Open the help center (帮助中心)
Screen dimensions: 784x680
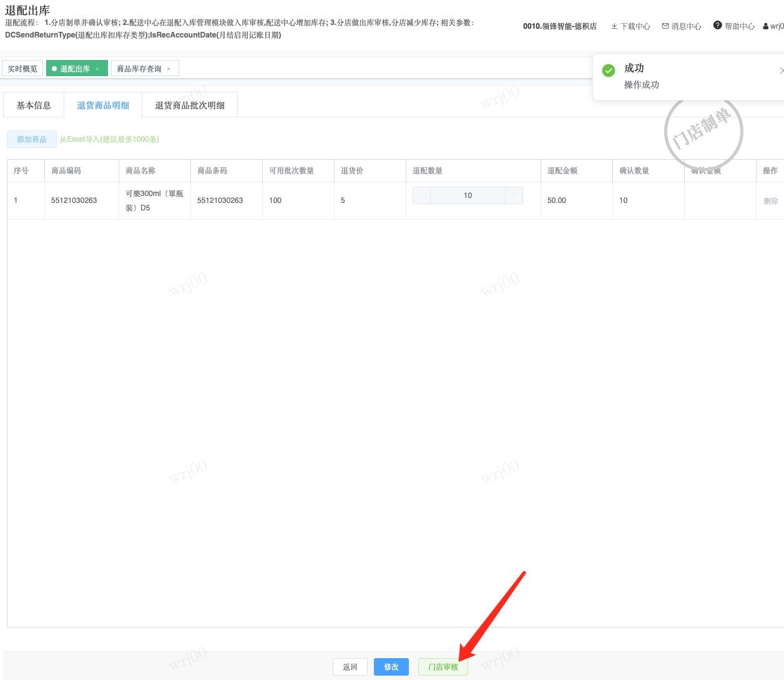coord(734,26)
